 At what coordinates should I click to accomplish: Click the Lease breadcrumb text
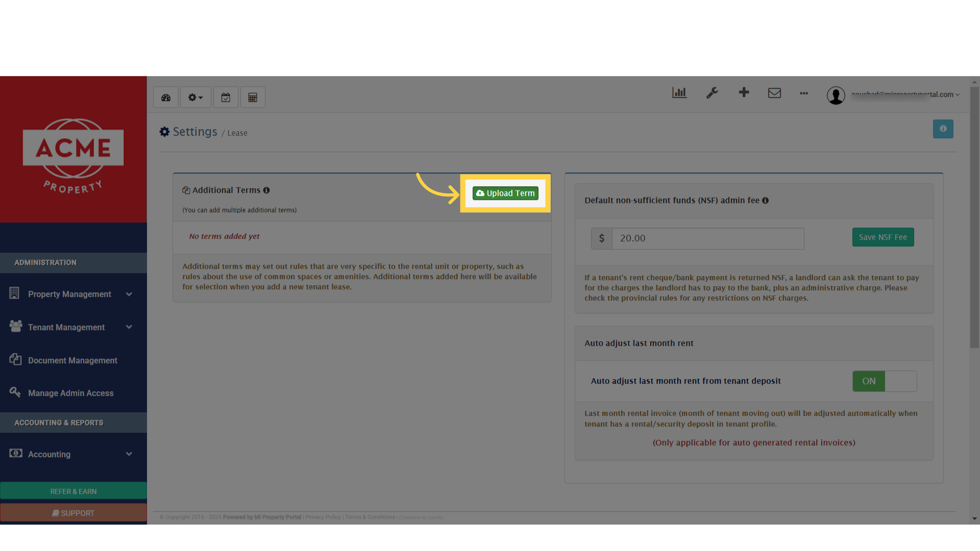point(237,133)
